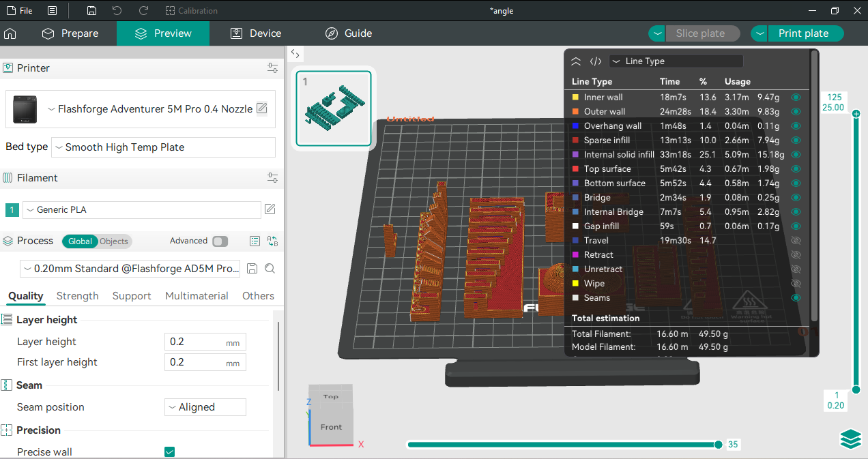Click the save project icon in title bar
Viewport: 868px width, 459px height.
(x=92, y=11)
